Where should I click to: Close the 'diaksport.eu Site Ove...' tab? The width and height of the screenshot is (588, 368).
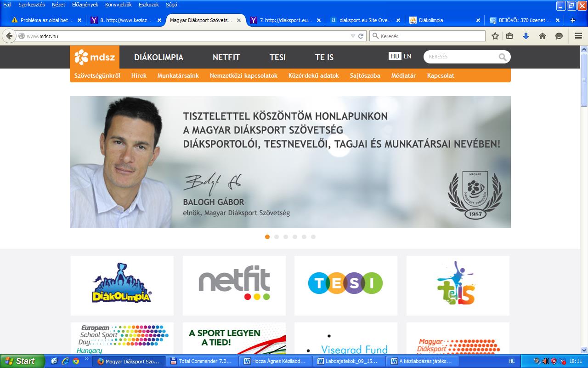tap(398, 20)
